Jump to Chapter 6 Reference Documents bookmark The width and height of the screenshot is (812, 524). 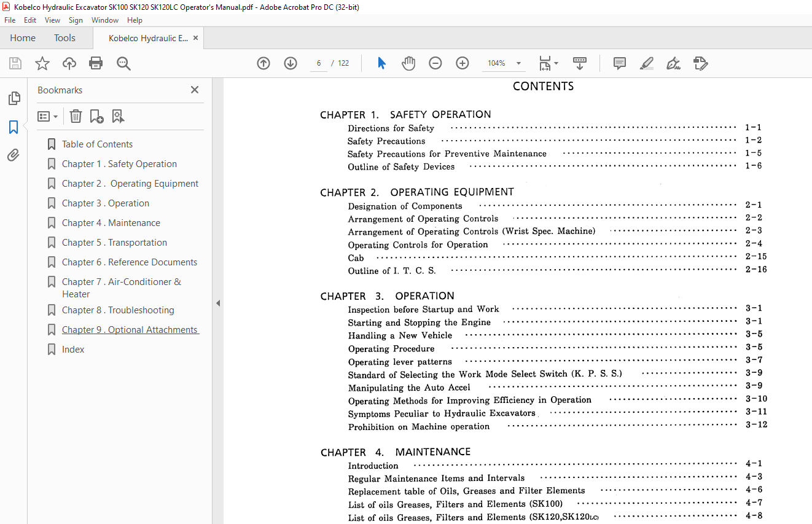[130, 262]
